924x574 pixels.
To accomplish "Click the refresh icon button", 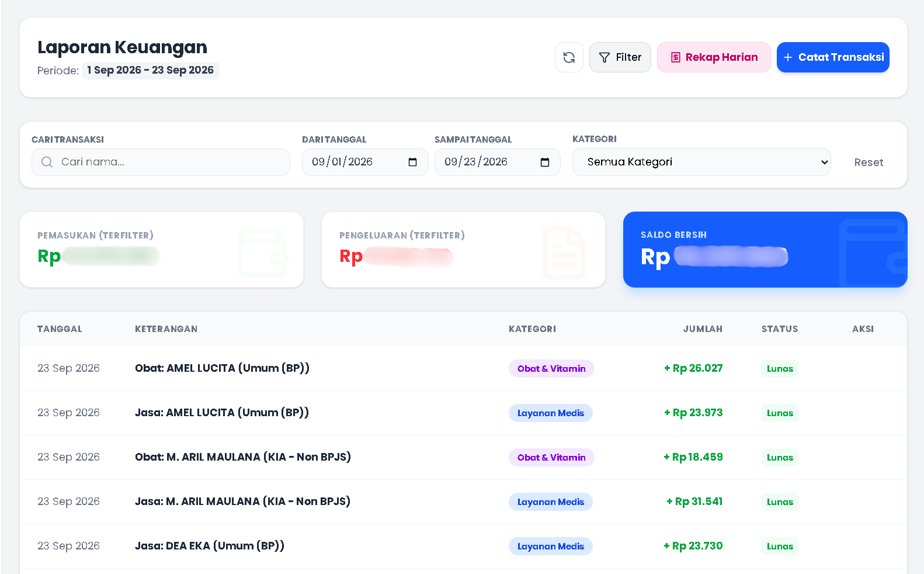I will pos(569,57).
